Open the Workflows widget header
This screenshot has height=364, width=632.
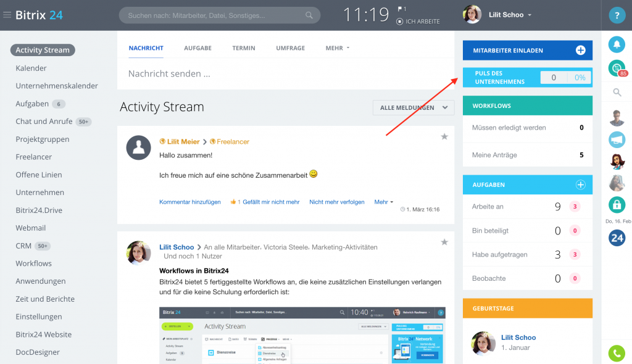pyautogui.click(x=528, y=105)
